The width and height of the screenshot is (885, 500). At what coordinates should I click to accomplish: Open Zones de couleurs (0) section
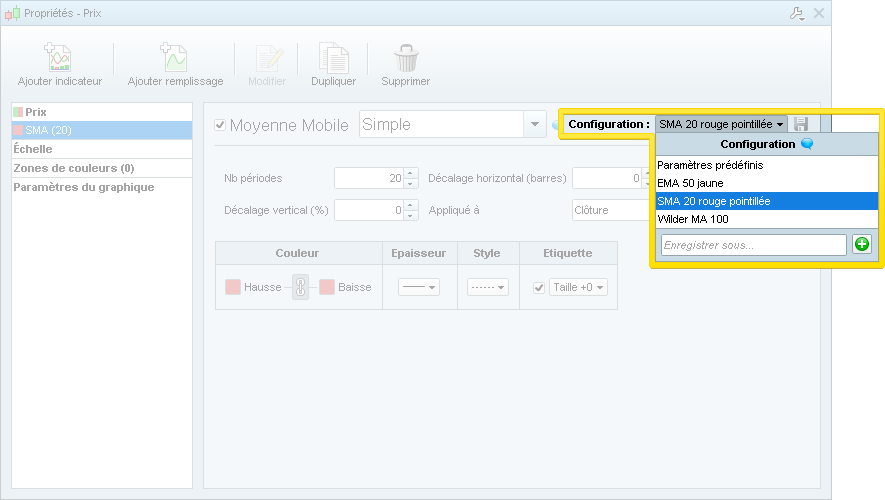tap(102, 168)
